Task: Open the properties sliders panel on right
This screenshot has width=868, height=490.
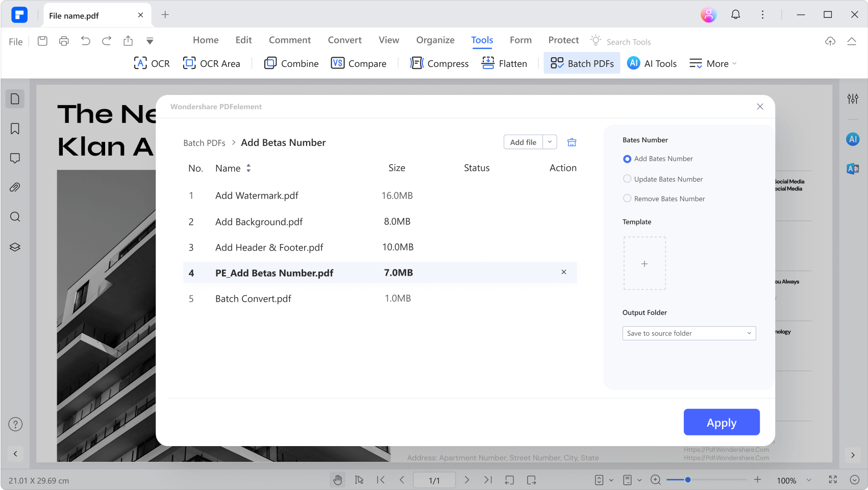Action: click(853, 99)
